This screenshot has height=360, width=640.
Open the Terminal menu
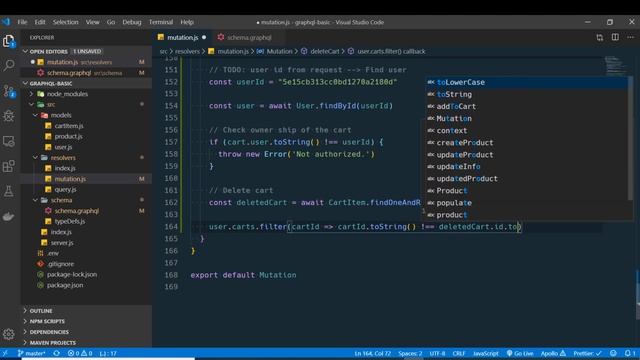click(x=161, y=22)
